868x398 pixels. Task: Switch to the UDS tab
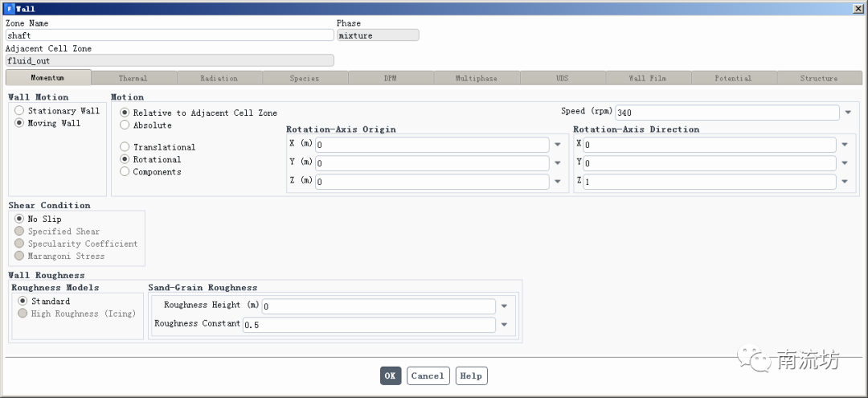[x=563, y=78]
